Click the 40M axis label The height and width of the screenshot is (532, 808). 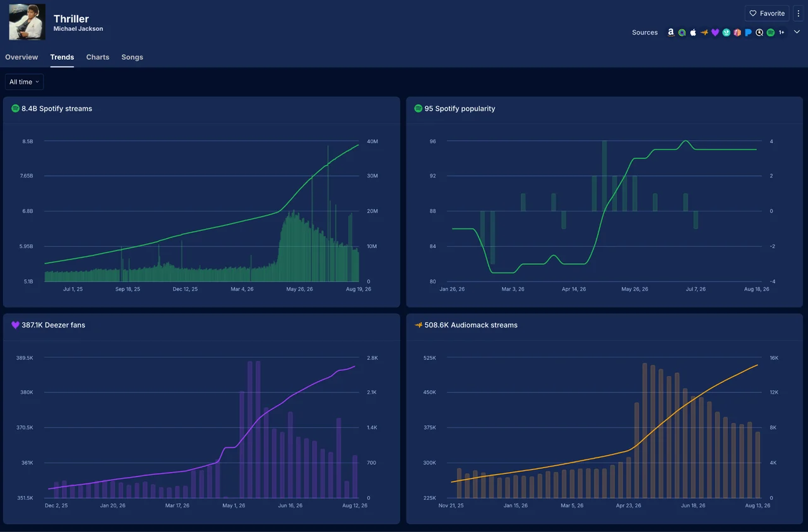372,141
